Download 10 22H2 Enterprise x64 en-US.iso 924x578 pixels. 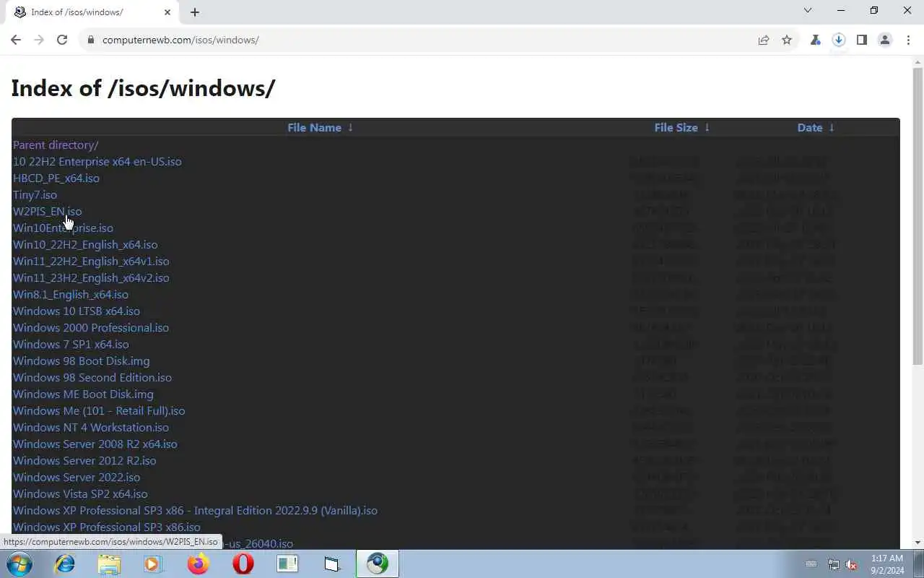[97, 161]
